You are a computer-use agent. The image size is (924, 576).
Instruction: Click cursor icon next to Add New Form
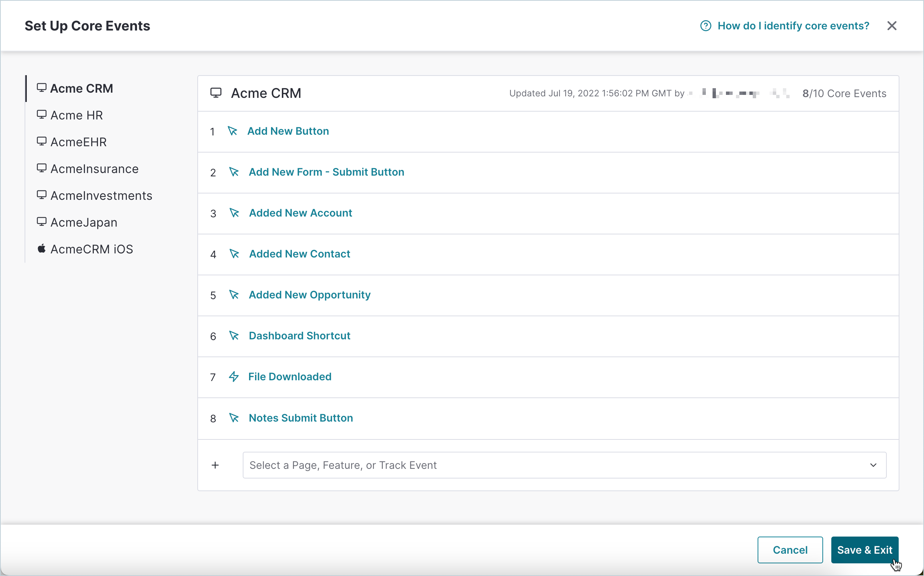click(234, 172)
